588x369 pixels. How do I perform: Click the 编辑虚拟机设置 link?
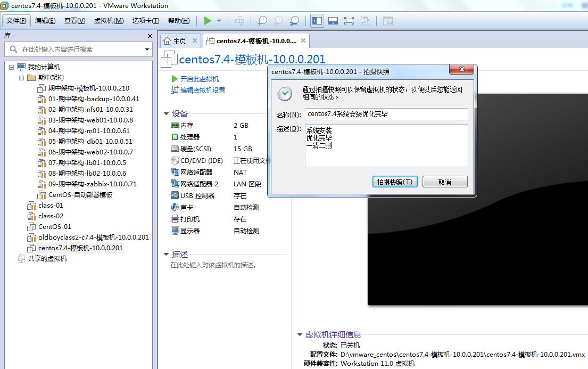202,91
